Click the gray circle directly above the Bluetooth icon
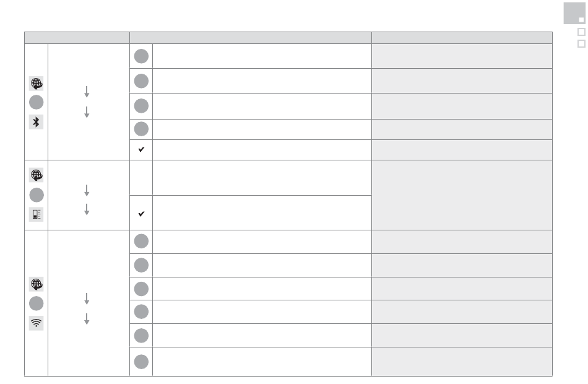Viewport: 588px width, 384px height. (37, 103)
